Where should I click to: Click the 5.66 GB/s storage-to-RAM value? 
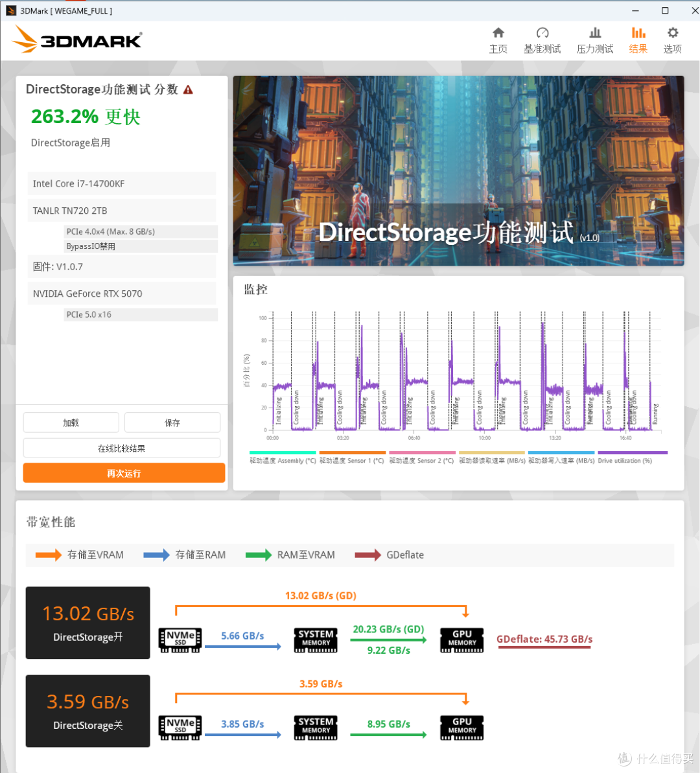tap(242, 636)
